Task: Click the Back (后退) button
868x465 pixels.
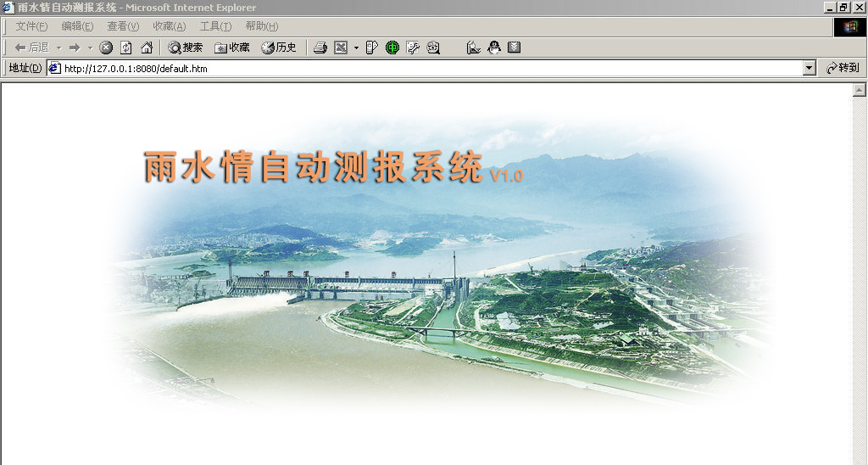Action: (x=31, y=48)
